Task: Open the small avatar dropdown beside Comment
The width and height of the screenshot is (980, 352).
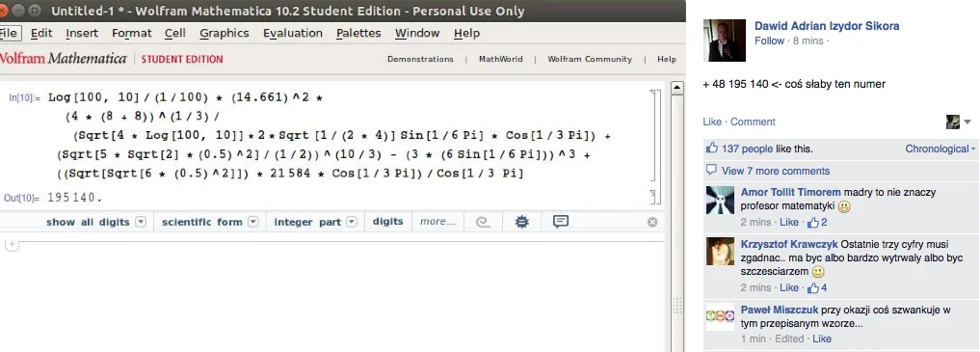Action: pos(959,122)
